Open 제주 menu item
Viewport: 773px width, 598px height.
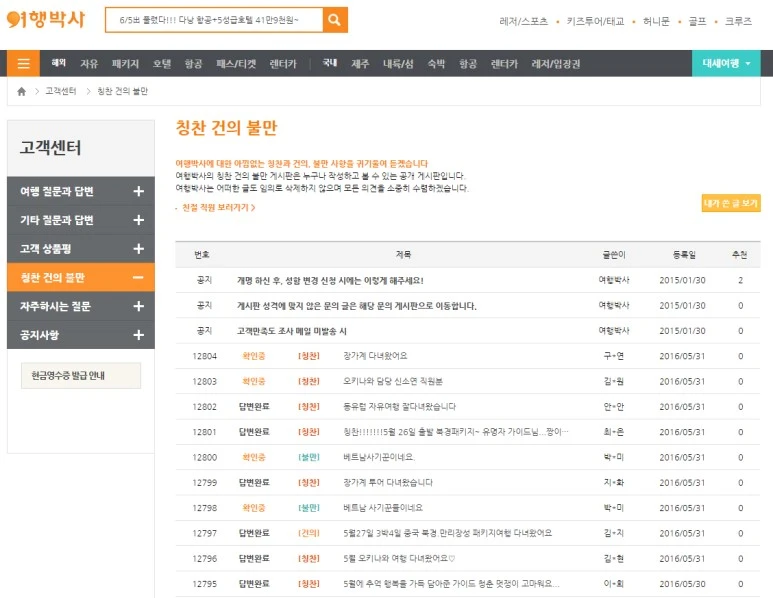pos(360,64)
